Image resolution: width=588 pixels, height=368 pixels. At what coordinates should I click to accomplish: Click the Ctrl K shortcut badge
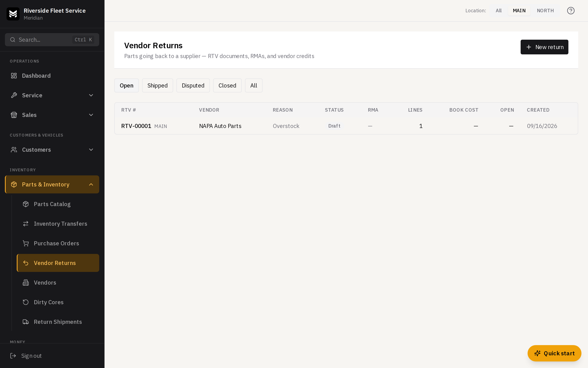83,40
